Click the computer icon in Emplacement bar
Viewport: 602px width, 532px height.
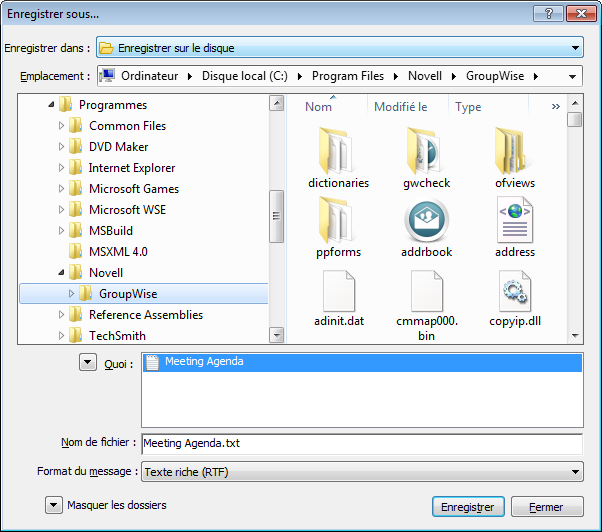click(107, 75)
